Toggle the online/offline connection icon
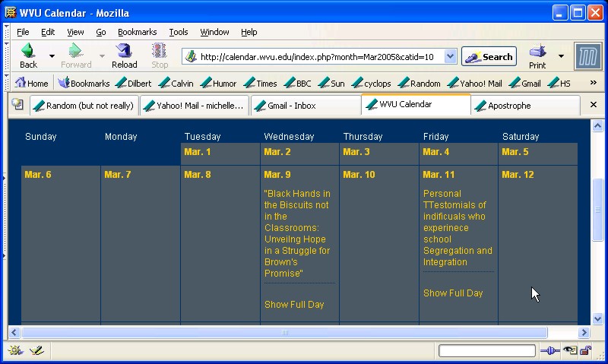Viewport: 608px width, 364px height. click(x=549, y=350)
